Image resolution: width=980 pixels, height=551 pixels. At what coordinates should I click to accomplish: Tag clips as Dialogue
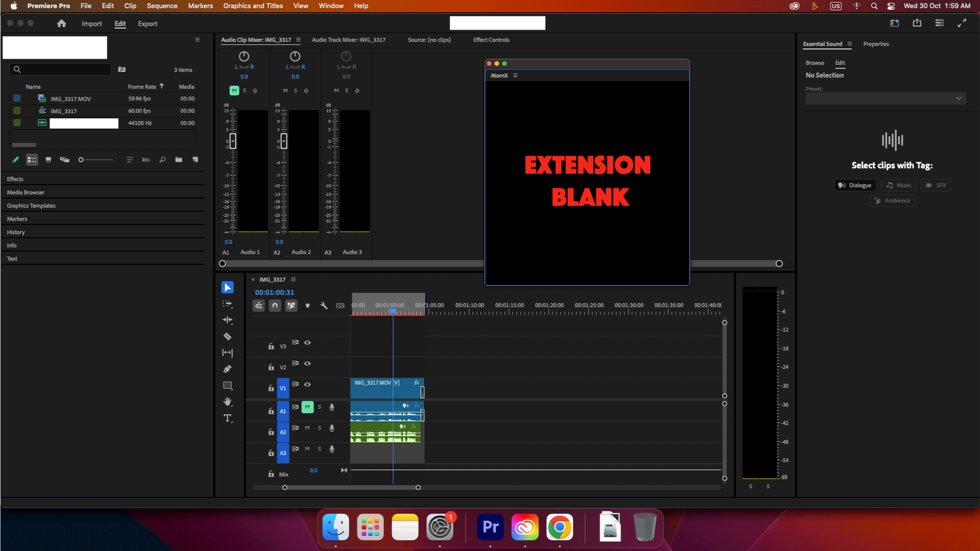pos(855,185)
